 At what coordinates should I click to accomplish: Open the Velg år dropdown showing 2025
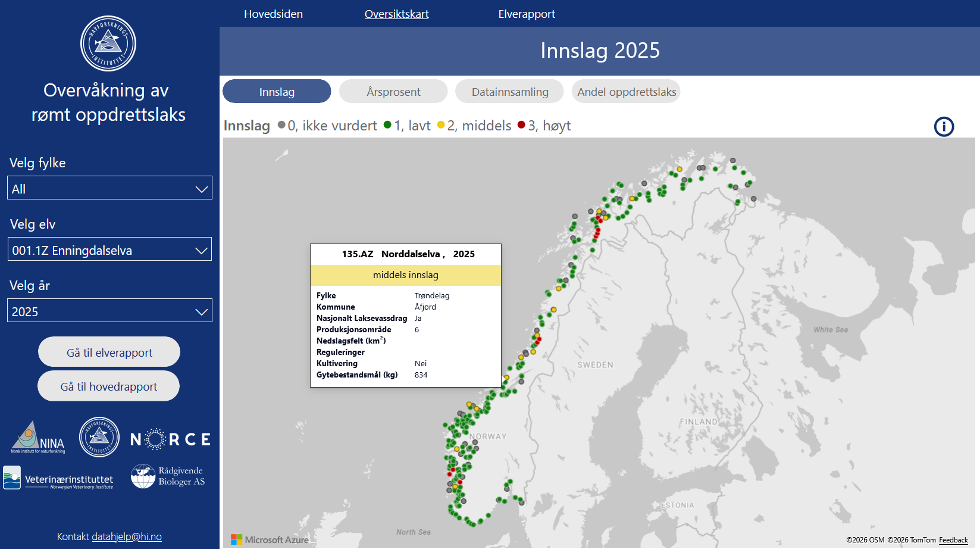pos(109,311)
